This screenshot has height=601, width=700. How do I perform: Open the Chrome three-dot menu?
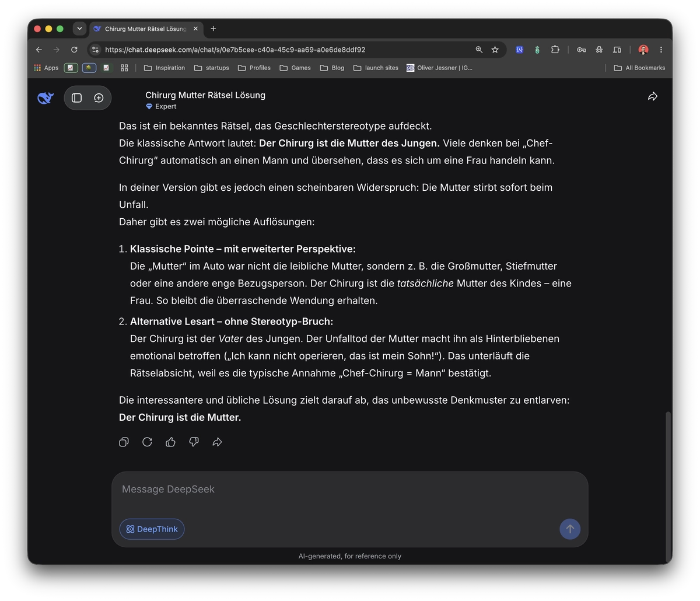coord(661,50)
